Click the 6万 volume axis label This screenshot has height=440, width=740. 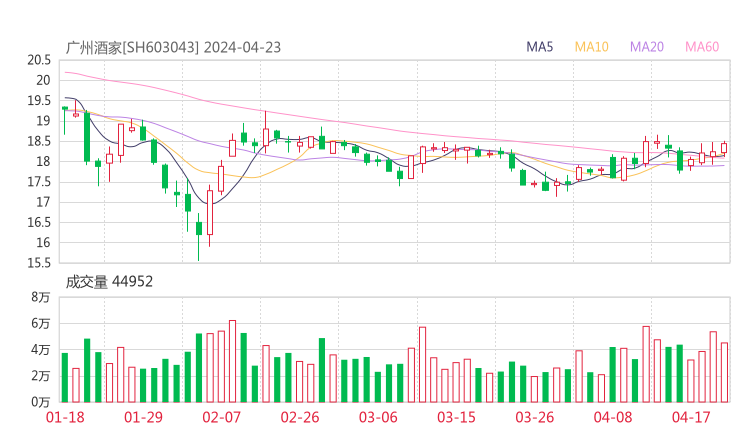[x=41, y=323]
